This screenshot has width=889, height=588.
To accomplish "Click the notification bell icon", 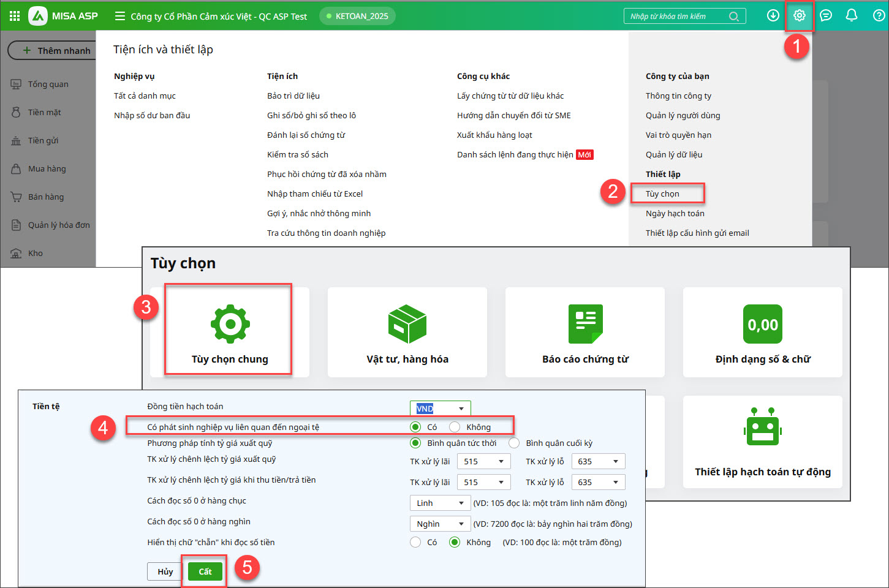I will point(851,16).
